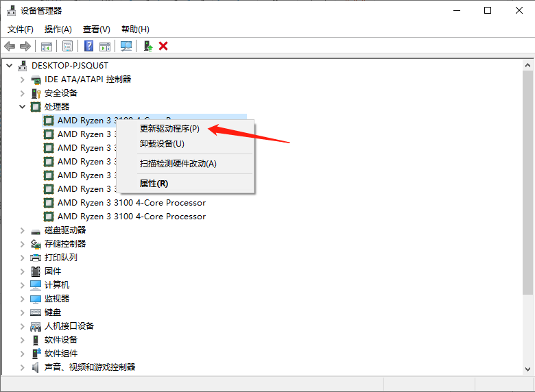Screen dimensions: 535x392
Task: Click the 处理器 chip icon
Action: click(36, 107)
